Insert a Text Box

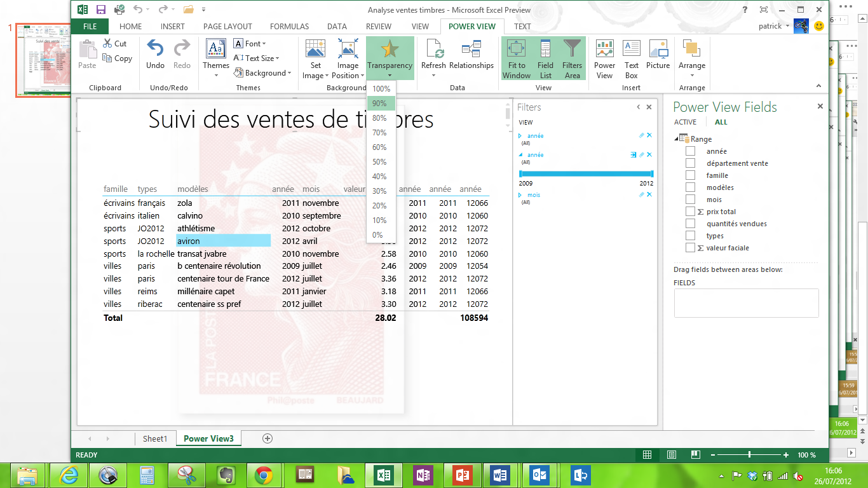click(x=631, y=49)
